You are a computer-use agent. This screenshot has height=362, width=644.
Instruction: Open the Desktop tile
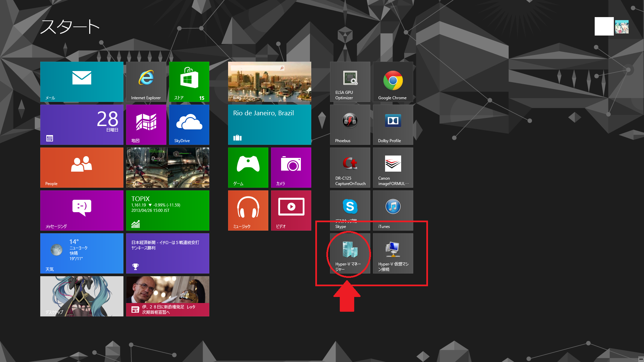pyautogui.click(x=82, y=296)
